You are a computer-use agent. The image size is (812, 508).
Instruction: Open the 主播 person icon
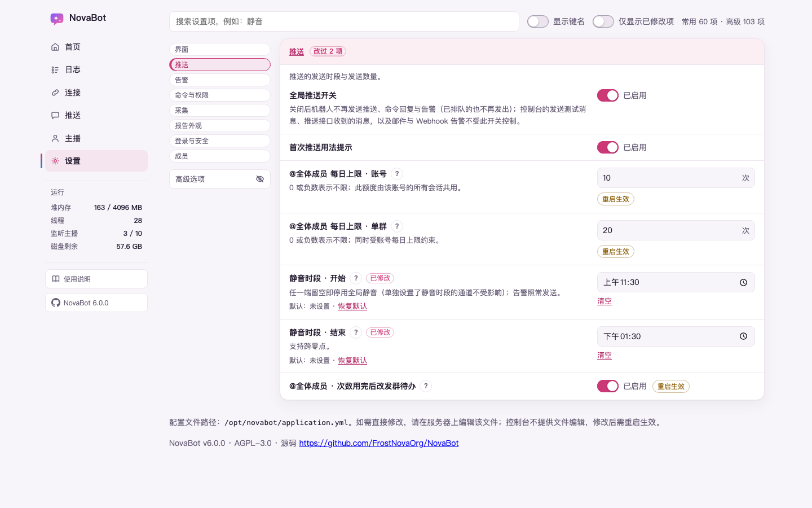click(x=55, y=138)
